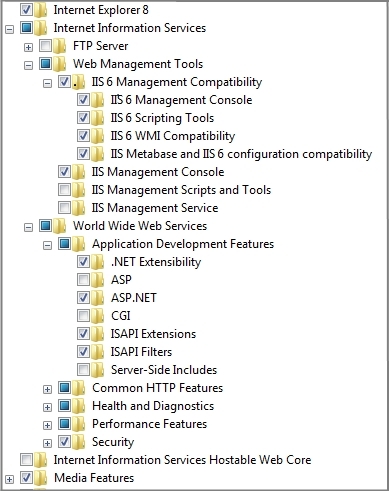Toggle the Performance Features checkbox
Screen dimensions: 389x491
click(x=64, y=424)
